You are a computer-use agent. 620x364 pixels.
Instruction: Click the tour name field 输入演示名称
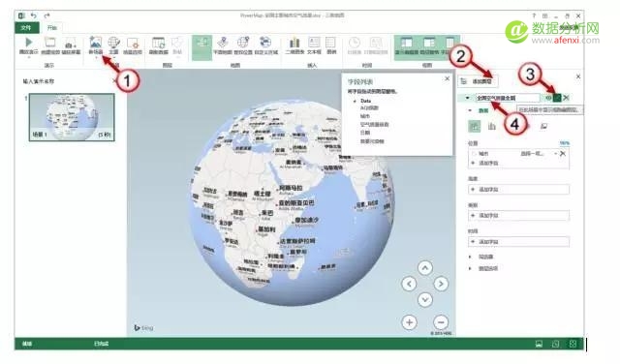[x=39, y=81]
